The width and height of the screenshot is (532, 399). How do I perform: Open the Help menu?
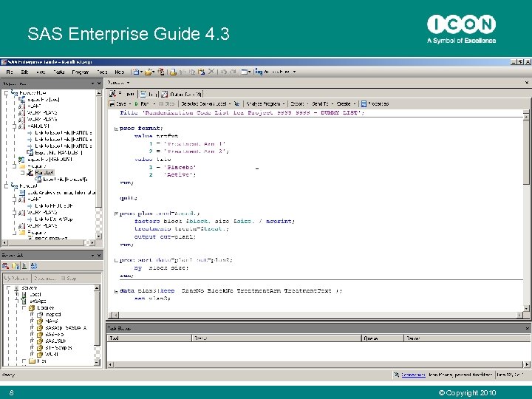pyautogui.click(x=120, y=72)
